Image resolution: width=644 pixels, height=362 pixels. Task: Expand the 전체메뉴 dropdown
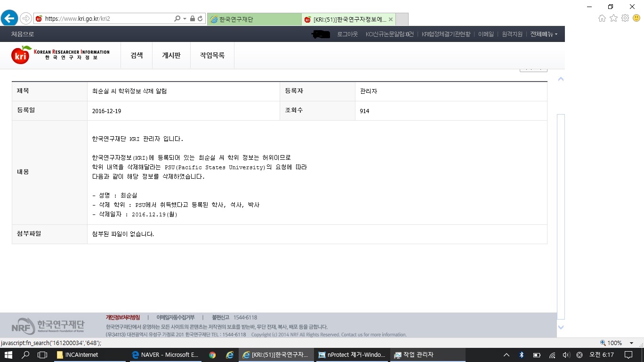pos(544,34)
